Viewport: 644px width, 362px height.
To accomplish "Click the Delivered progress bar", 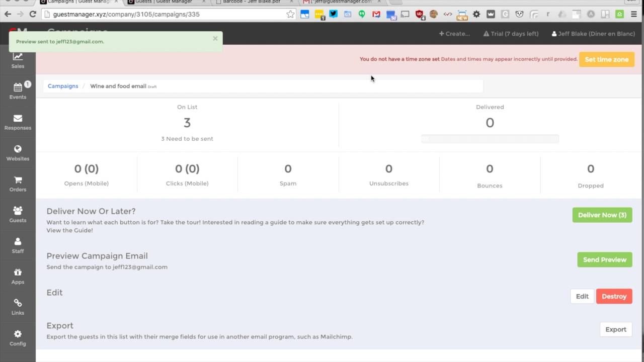I will (490, 139).
